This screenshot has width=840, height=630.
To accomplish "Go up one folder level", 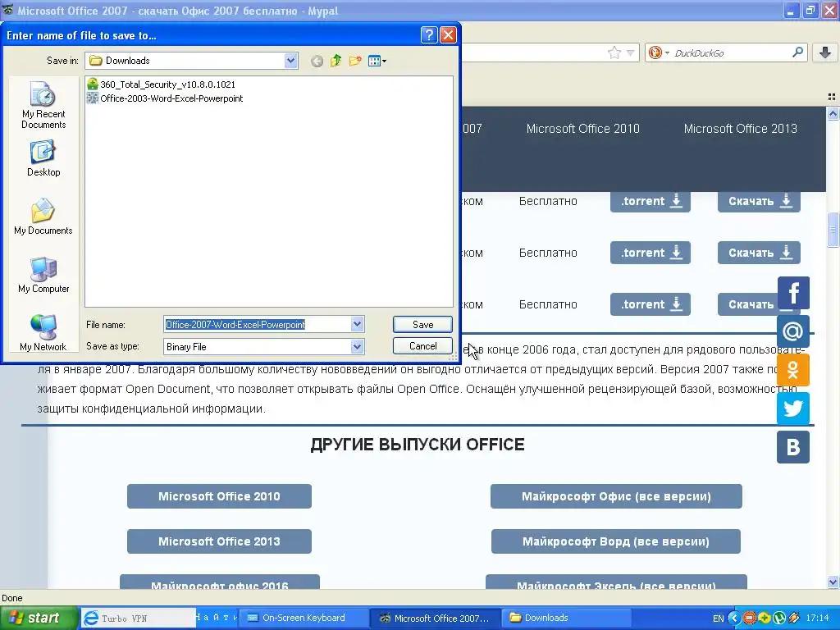I will (x=336, y=61).
